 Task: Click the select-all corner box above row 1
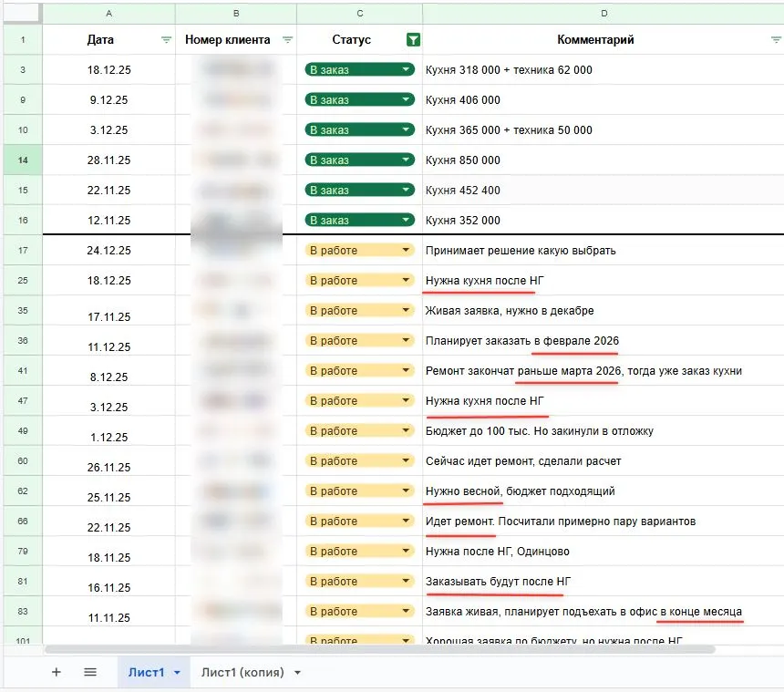pos(22,14)
